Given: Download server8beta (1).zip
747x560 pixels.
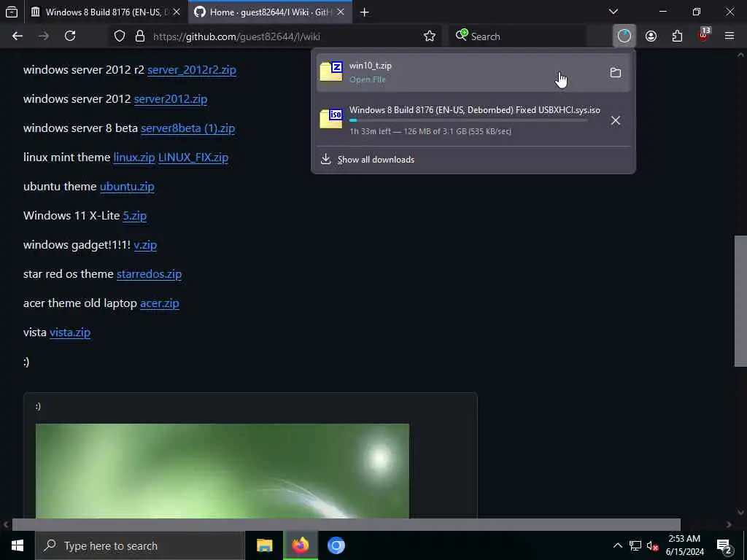Looking at the screenshot, I should coord(187,128).
